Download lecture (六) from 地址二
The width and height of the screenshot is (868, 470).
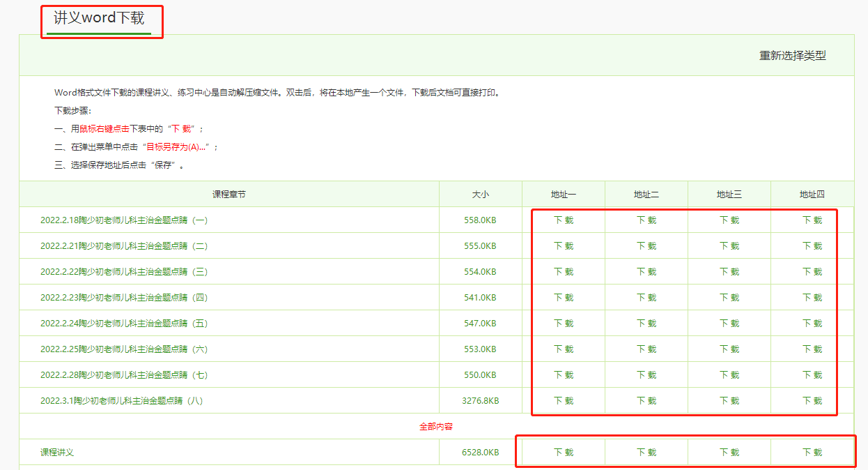click(646, 349)
